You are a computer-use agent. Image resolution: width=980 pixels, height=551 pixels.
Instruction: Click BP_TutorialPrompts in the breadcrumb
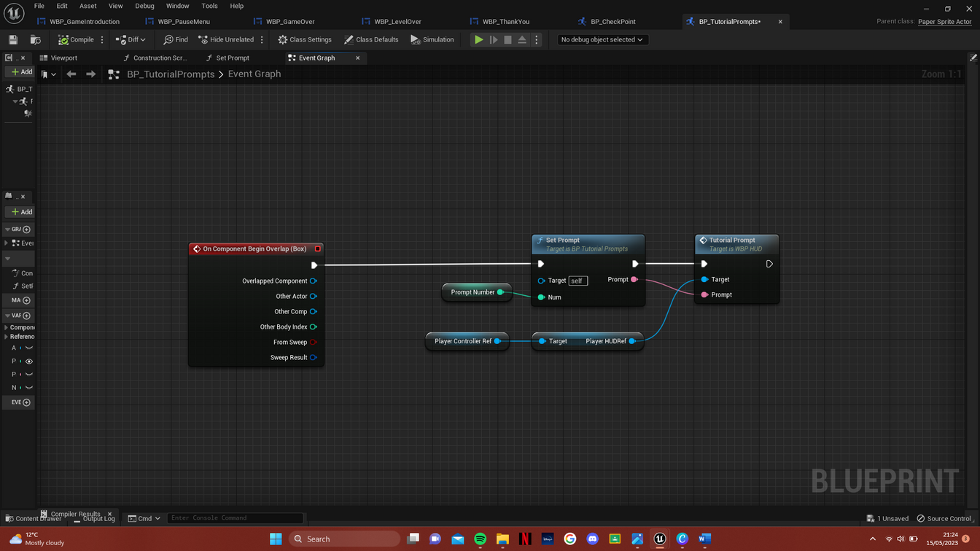(x=171, y=74)
